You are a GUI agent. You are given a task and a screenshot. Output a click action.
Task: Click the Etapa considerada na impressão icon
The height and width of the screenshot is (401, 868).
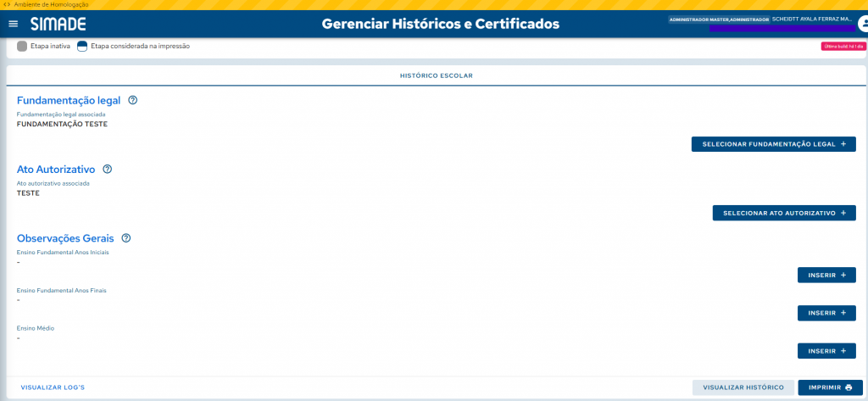(x=82, y=46)
